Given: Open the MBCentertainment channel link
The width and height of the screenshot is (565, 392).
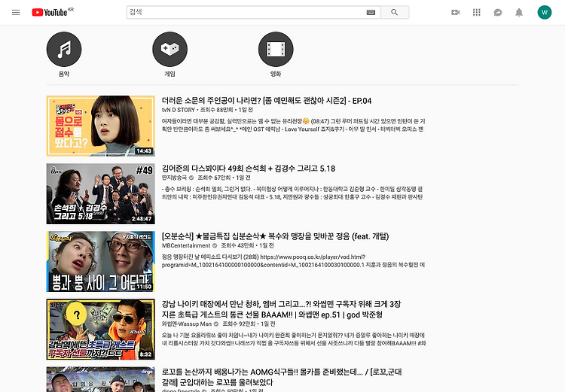Looking at the screenshot, I should pos(186,245).
